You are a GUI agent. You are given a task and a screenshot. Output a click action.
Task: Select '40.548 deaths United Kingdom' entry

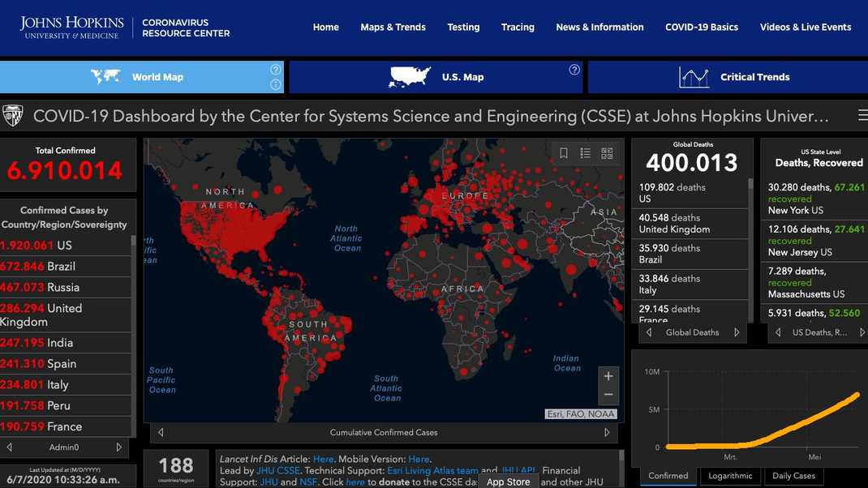coord(690,224)
